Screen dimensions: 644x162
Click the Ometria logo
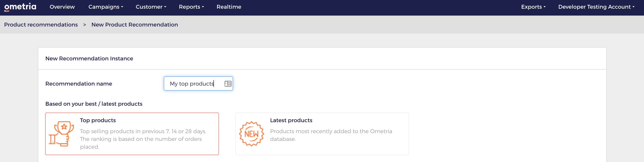[x=20, y=7]
